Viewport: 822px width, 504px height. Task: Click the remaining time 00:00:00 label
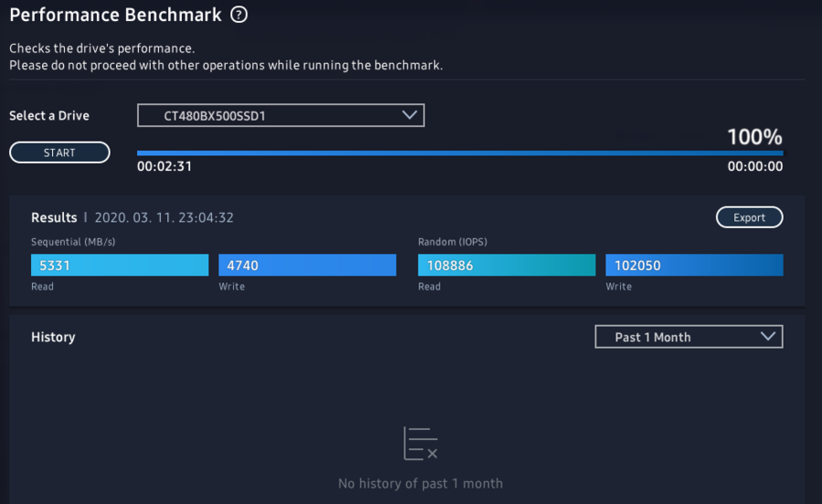(755, 166)
